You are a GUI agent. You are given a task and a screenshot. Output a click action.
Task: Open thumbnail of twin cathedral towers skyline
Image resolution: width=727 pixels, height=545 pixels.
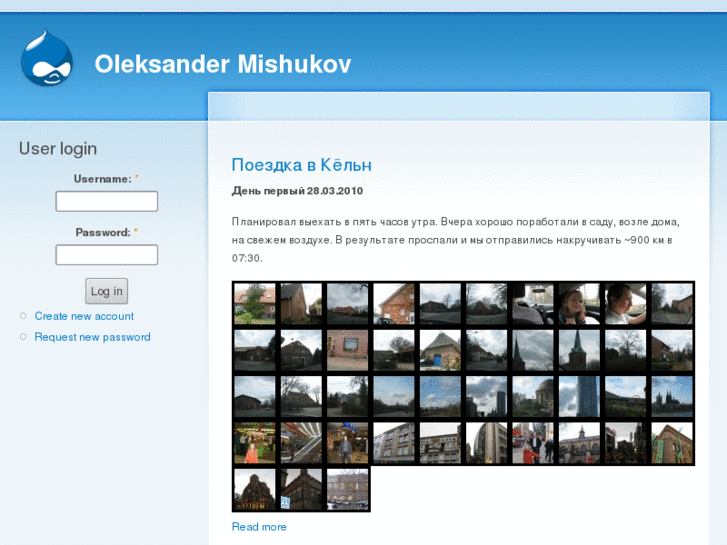tap(672, 397)
